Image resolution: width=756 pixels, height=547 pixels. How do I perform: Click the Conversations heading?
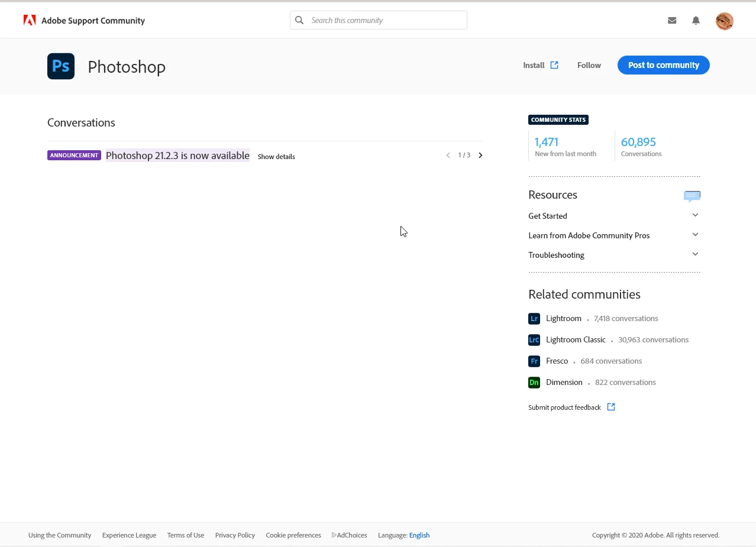(81, 122)
